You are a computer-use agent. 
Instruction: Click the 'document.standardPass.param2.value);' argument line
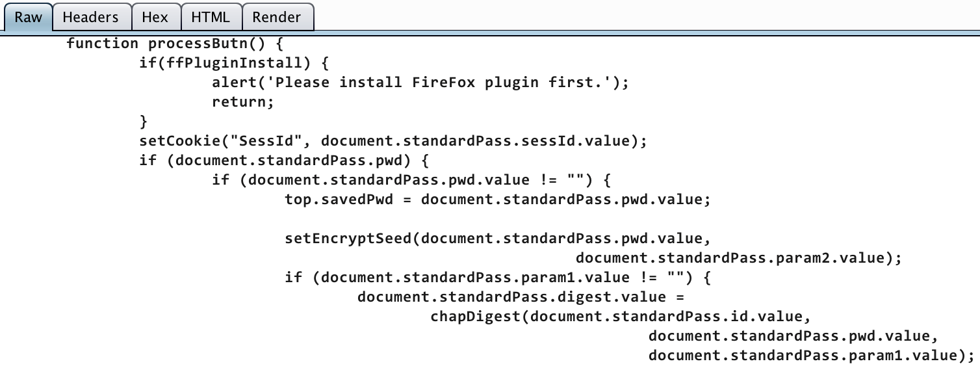[x=738, y=258]
